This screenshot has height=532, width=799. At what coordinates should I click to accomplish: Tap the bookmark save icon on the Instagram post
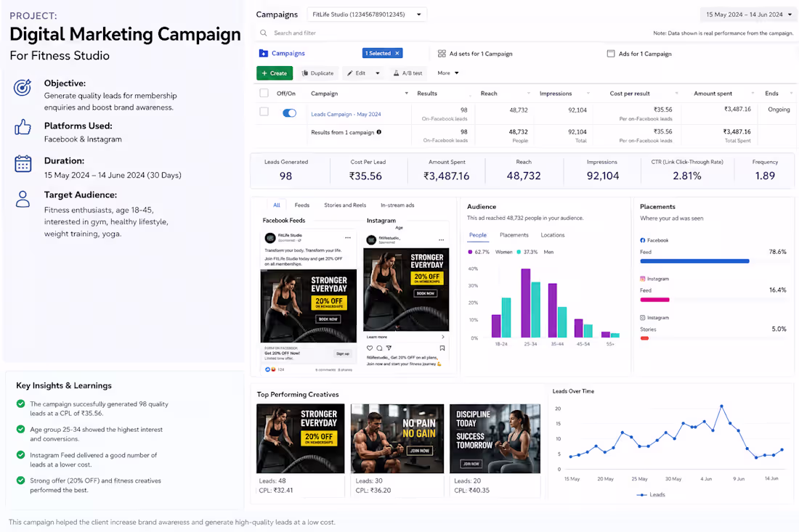click(442, 348)
